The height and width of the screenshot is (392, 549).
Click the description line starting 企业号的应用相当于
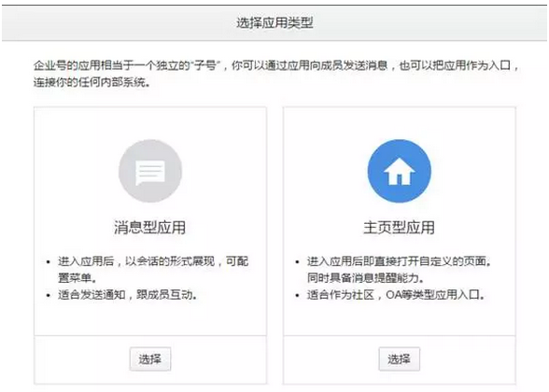pos(276,65)
